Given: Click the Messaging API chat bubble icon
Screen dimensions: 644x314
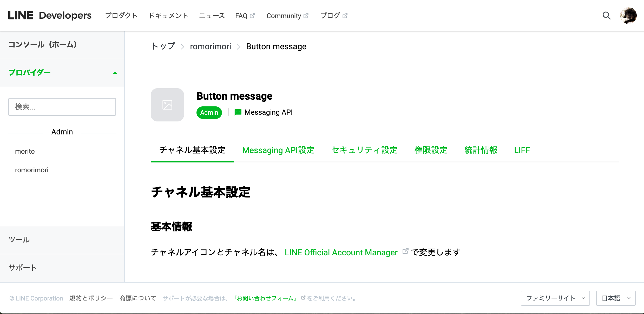Looking at the screenshot, I should (238, 112).
